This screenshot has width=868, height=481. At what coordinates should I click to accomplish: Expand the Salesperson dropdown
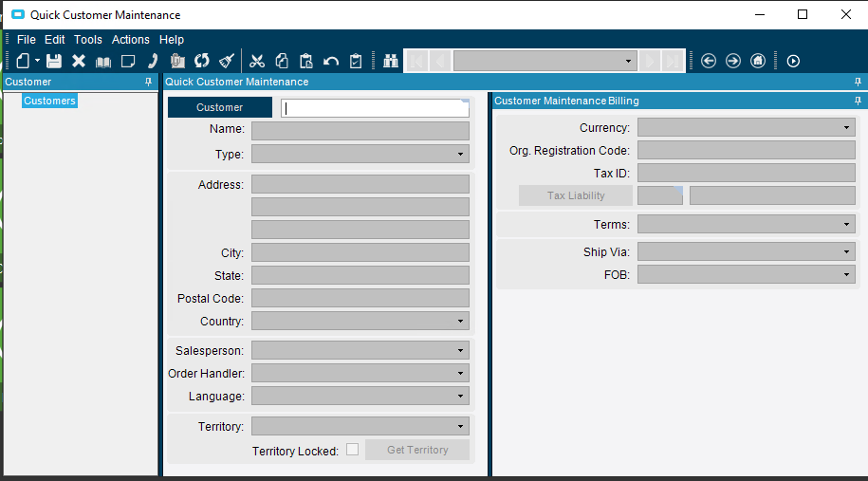click(x=460, y=350)
